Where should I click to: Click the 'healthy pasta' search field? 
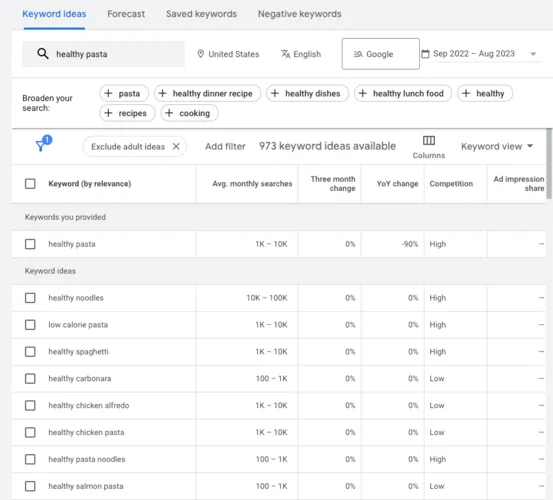[x=103, y=54]
